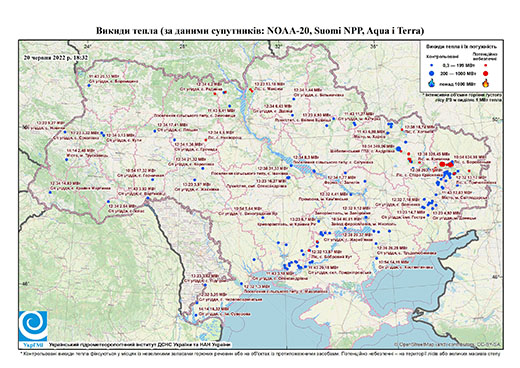
Task: Click the map title Викиди тепла
Action: click(x=260, y=31)
